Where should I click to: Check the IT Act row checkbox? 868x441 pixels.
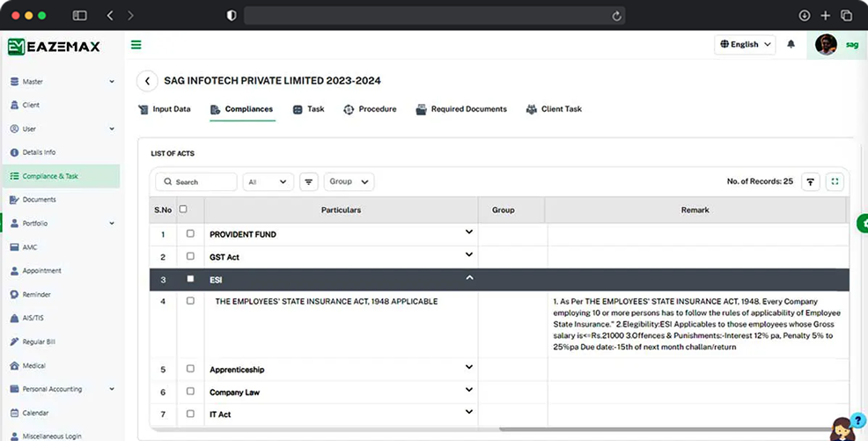[190, 414]
